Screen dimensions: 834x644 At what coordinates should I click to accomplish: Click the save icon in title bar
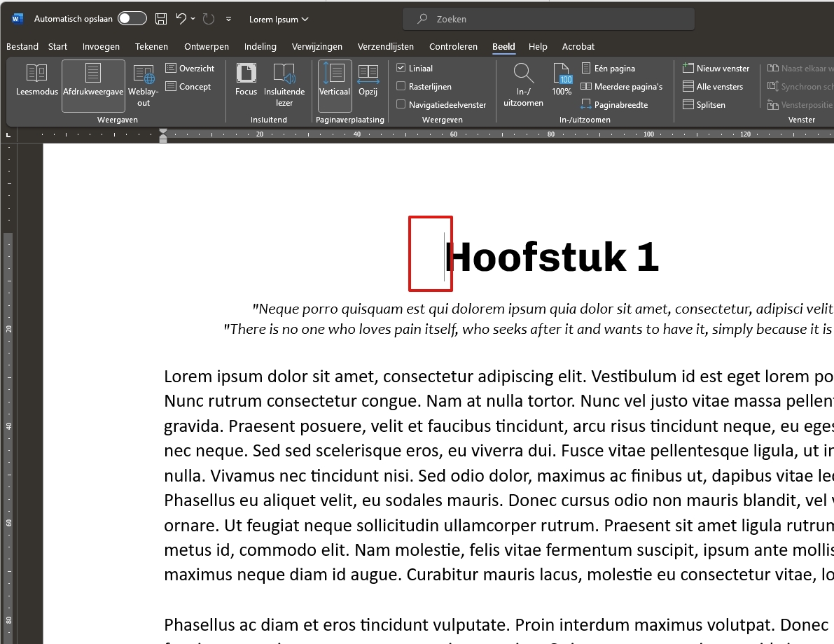point(161,19)
